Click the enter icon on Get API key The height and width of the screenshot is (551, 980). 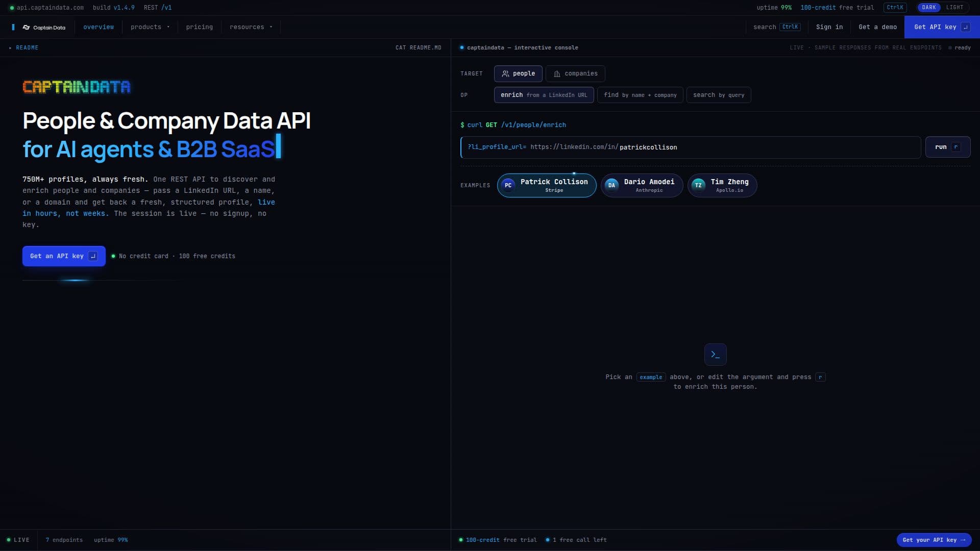point(965,27)
